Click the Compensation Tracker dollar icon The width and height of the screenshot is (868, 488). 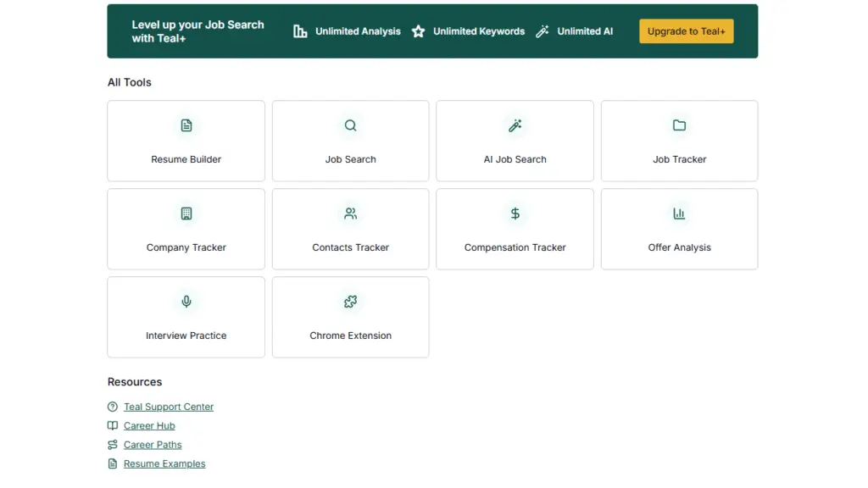coord(515,213)
